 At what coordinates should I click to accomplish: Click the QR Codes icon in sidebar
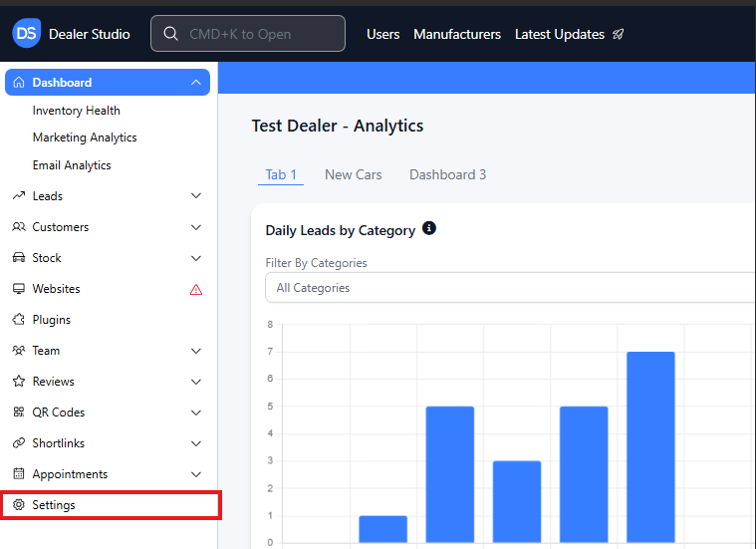19,412
